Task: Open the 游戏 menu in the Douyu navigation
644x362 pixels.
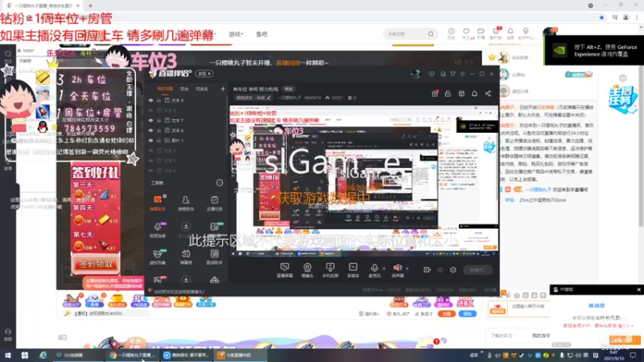Action: coord(236,34)
